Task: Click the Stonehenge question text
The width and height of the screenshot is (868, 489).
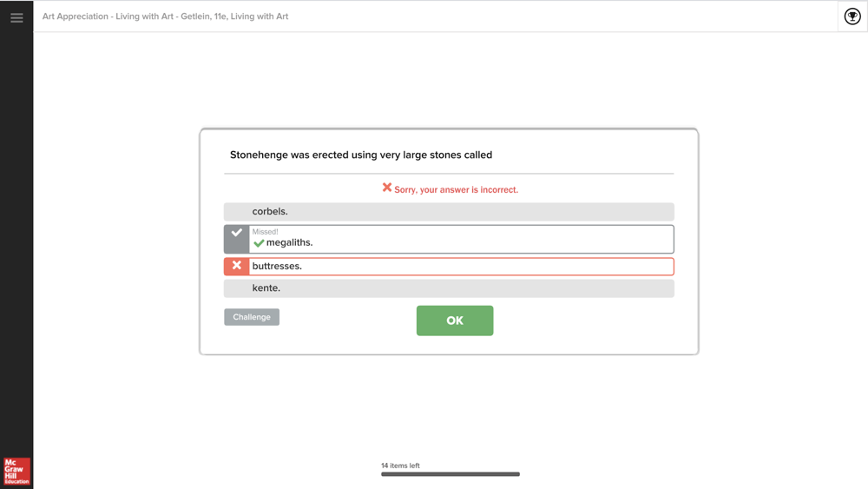Action: pos(361,155)
